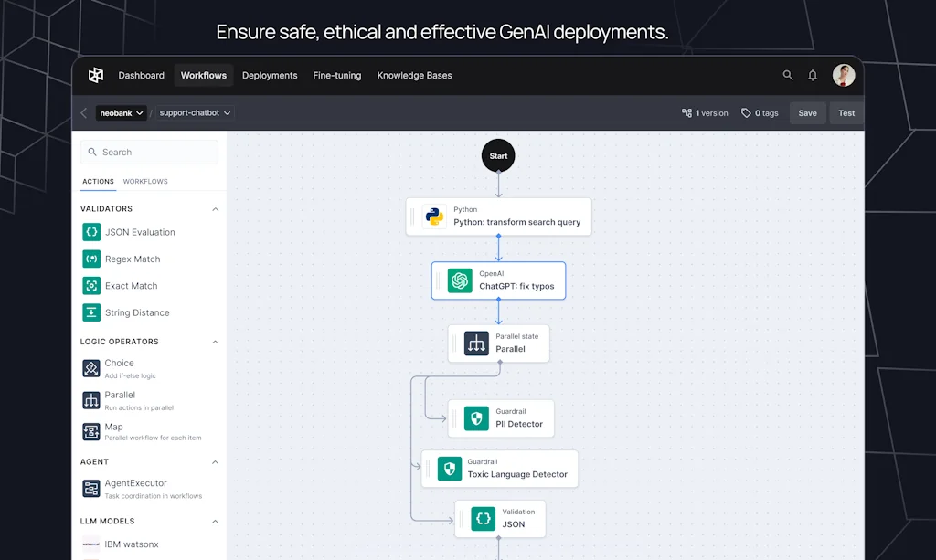The width and height of the screenshot is (936, 560).
Task: Click the AgentExecutor agent icon
Action: point(91,489)
